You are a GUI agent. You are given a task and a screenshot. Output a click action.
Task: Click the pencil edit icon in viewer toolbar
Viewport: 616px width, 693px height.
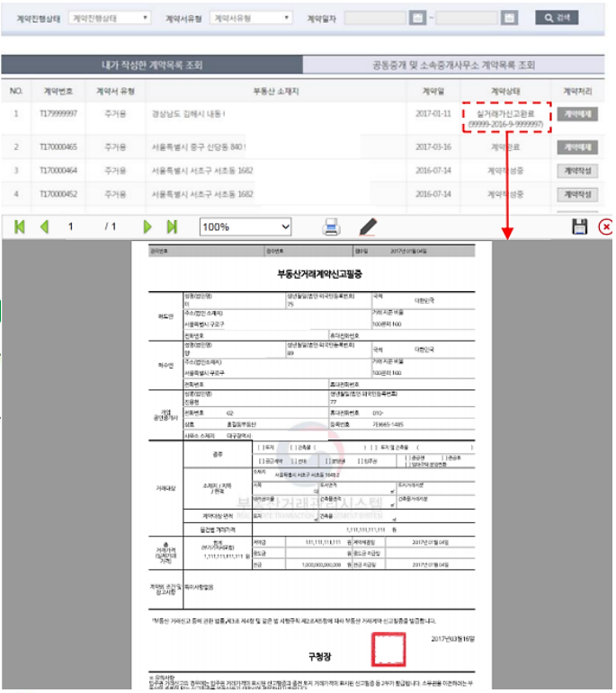tap(368, 227)
